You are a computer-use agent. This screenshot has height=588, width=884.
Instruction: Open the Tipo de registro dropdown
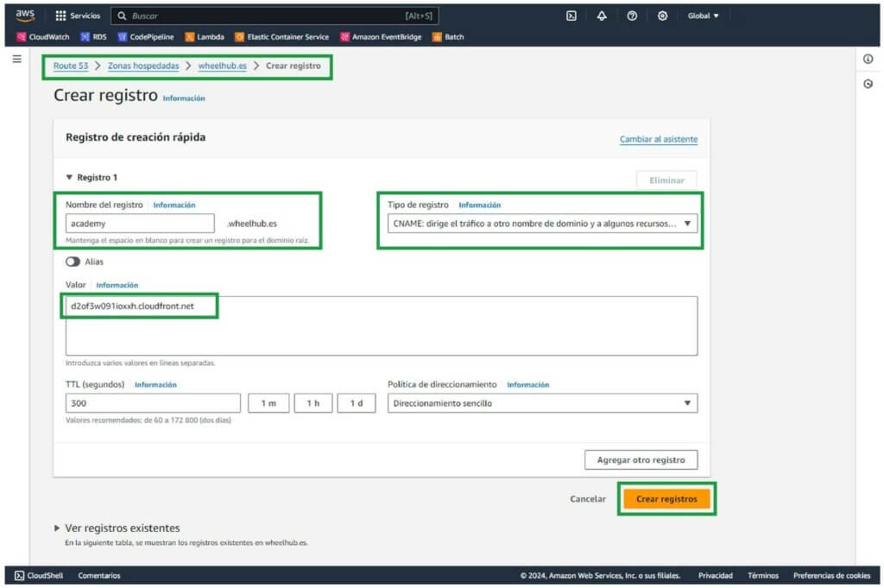[x=540, y=223]
